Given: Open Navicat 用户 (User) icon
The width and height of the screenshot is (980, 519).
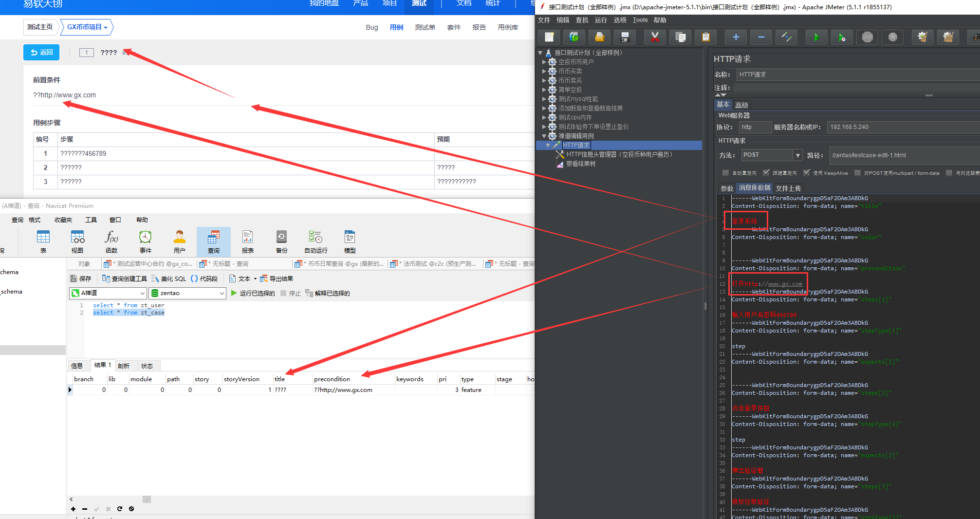Looking at the screenshot, I should coord(180,241).
